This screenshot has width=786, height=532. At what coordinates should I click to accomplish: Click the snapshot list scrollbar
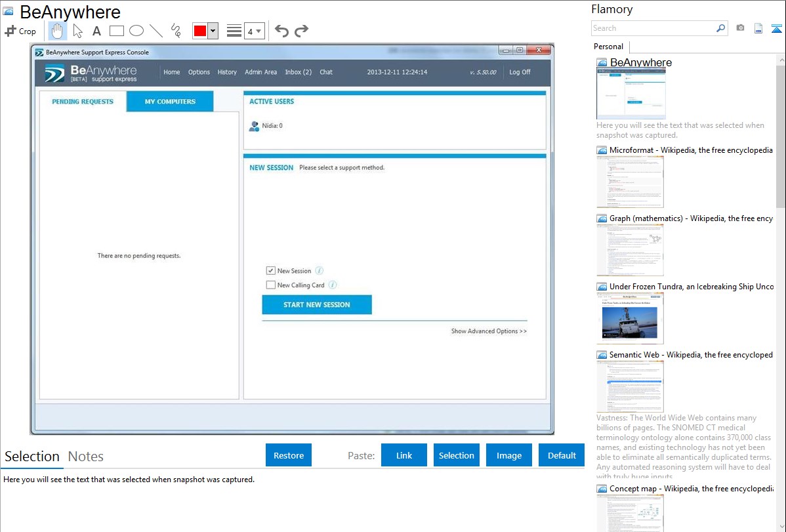(x=781, y=135)
